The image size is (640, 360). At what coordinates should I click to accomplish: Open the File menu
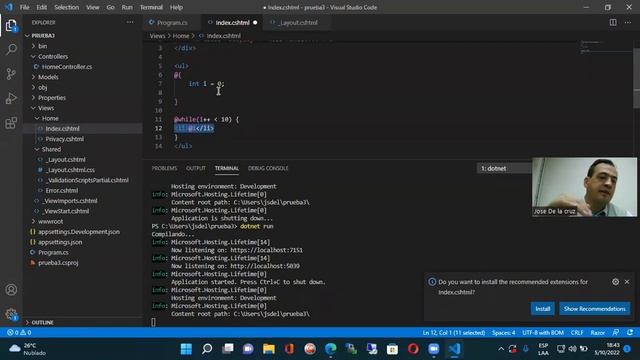click(24, 7)
